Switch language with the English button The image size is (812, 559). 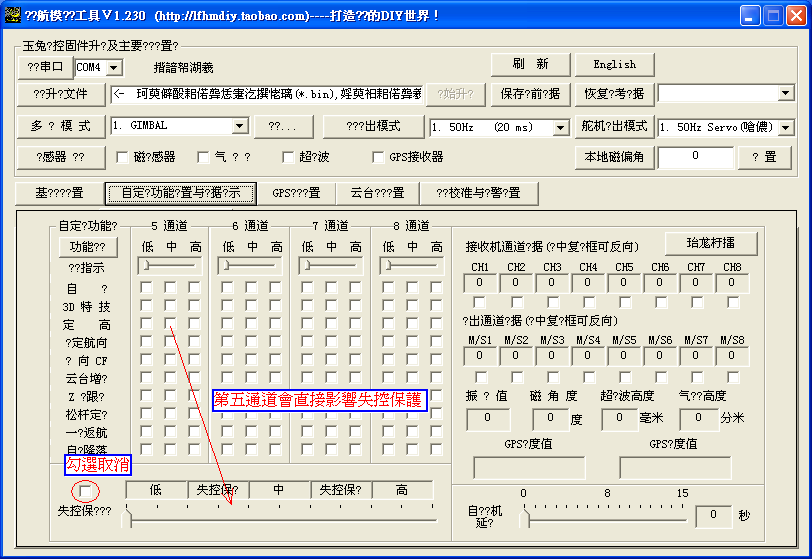(614, 64)
